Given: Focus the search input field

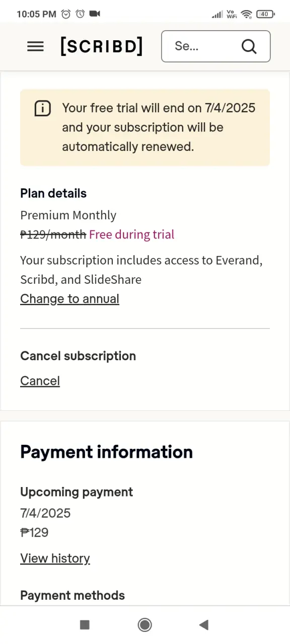Looking at the screenshot, I should pyautogui.click(x=216, y=46).
